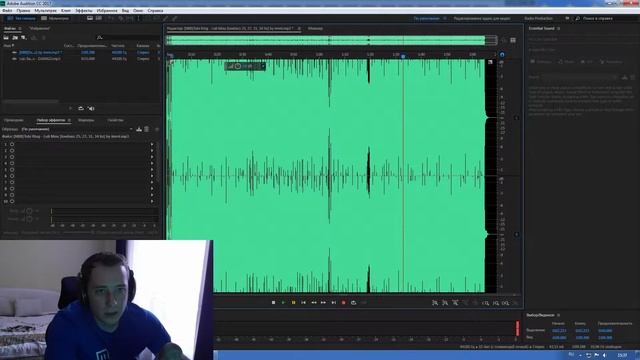Click the yellow Pause button
This screenshot has height=360, width=640.
(293, 303)
